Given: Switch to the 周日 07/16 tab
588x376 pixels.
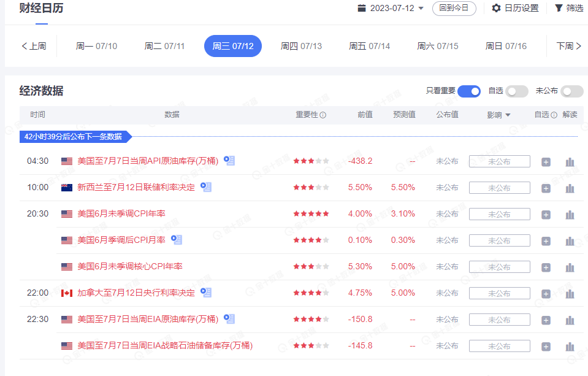Looking at the screenshot, I should click(505, 45).
